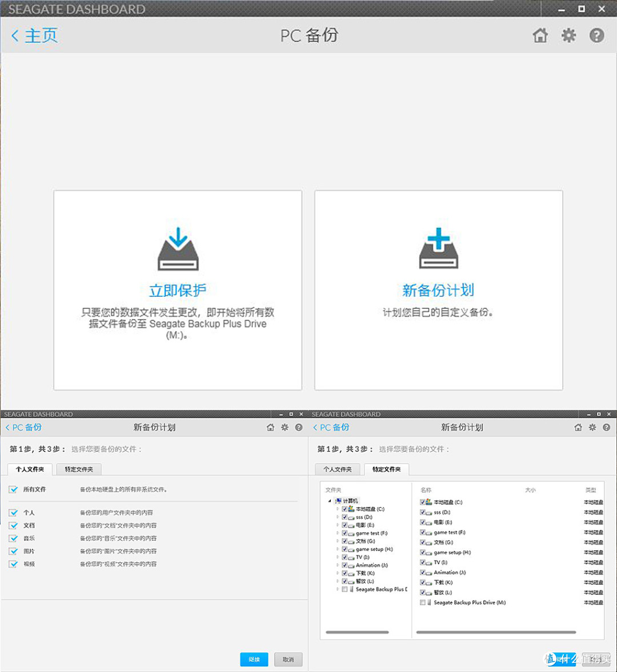Select 暂放 (L:) row label in 名称 list

pos(443,592)
